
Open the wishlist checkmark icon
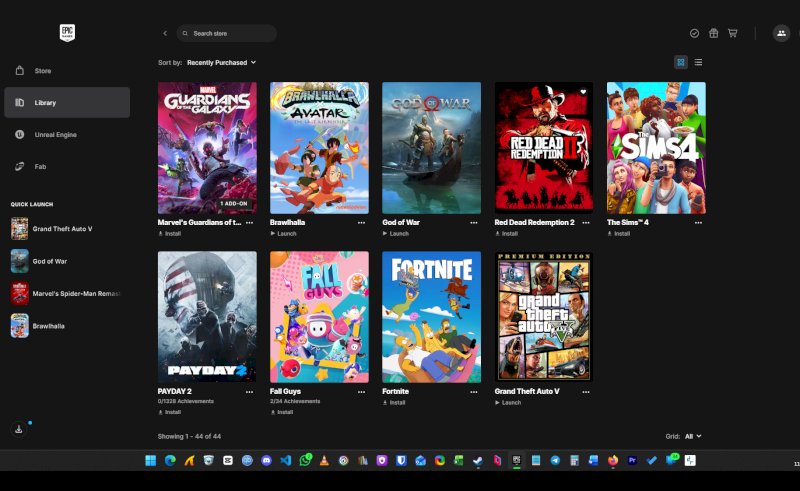[694, 33]
